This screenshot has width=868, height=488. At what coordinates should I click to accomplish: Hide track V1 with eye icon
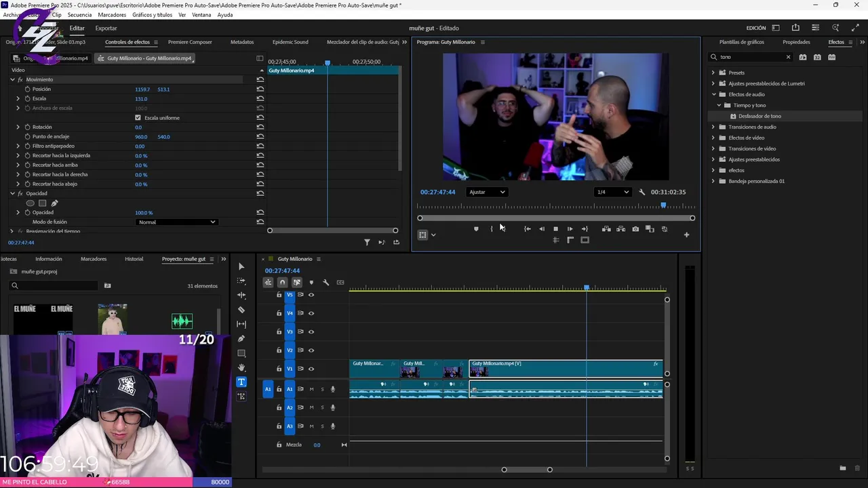coord(311,369)
